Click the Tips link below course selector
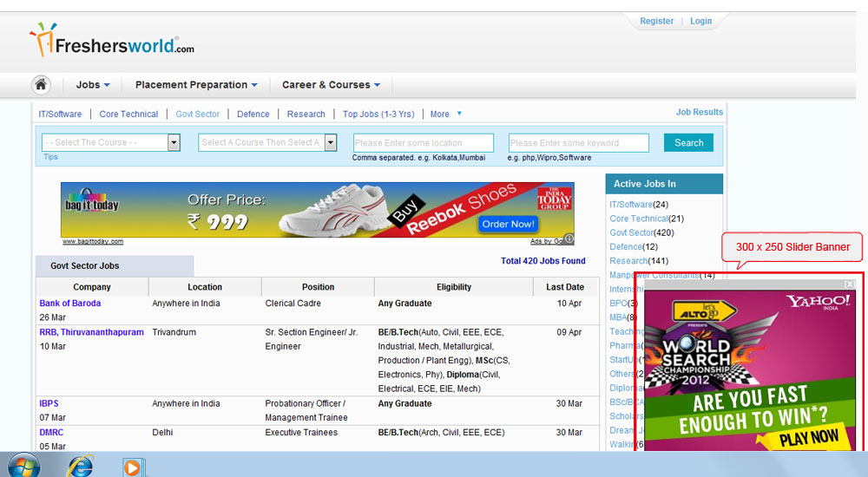This screenshot has width=868, height=477. tap(50, 157)
